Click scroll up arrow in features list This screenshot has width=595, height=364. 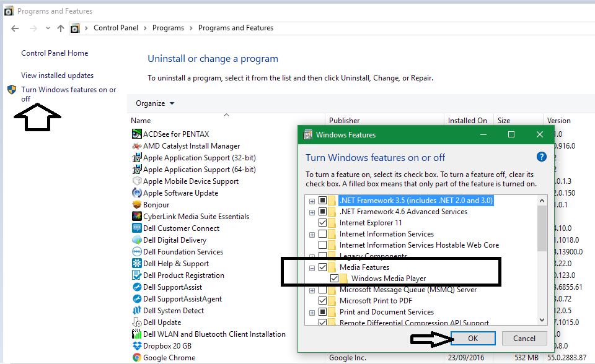(x=542, y=201)
